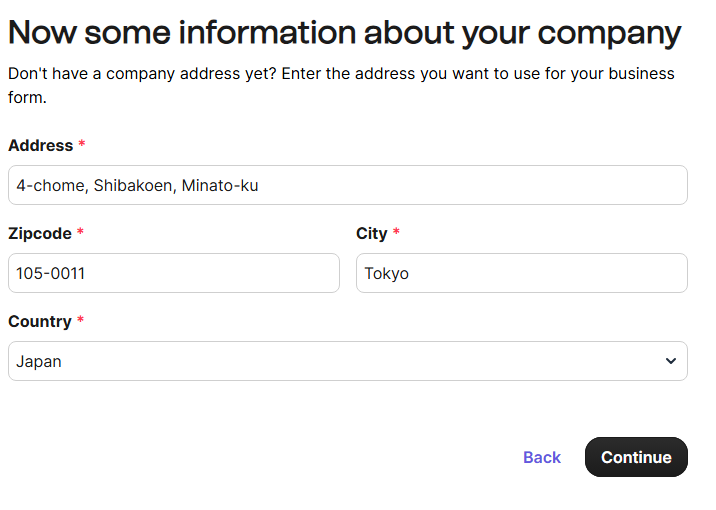Click the Country dropdown chevron arrow

670,361
